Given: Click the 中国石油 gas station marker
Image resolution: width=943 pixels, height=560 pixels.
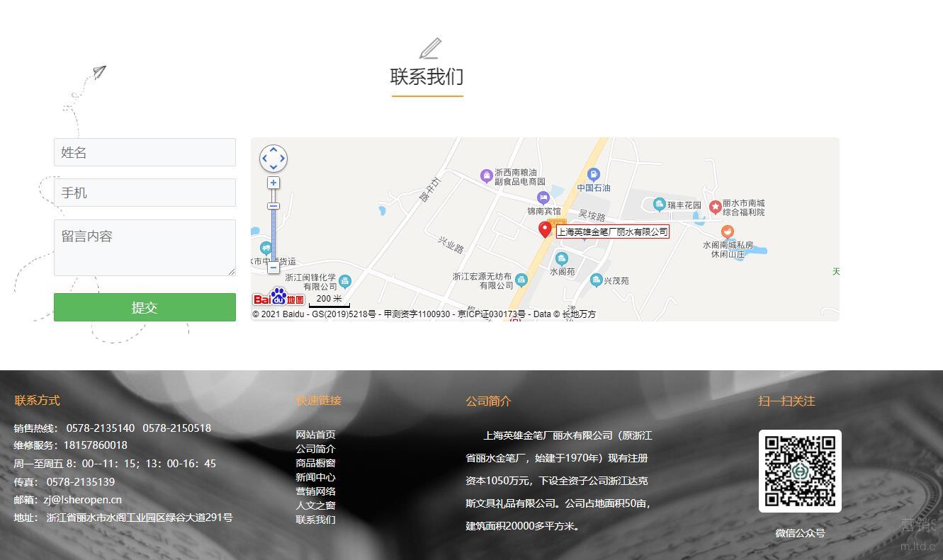Looking at the screenshot, I should (594, 174).
